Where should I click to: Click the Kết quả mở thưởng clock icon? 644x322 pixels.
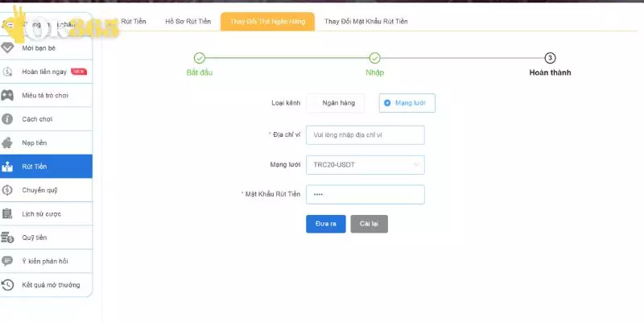pos(8,285)
